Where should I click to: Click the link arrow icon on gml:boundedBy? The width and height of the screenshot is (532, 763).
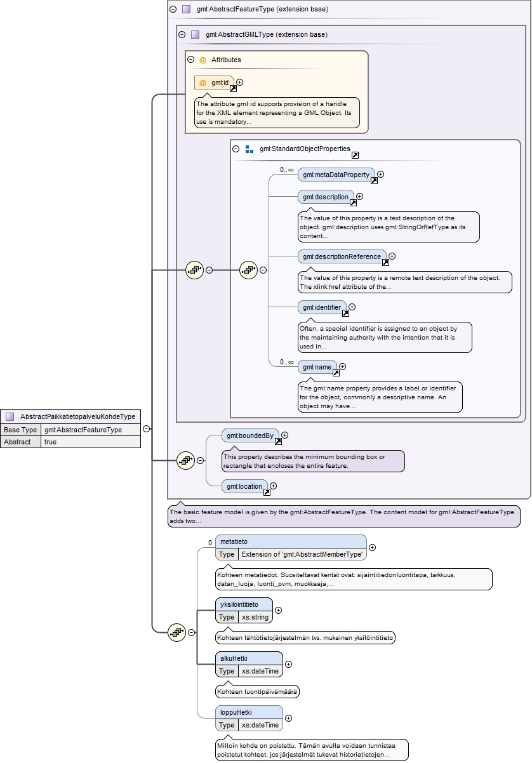point(278,442)
